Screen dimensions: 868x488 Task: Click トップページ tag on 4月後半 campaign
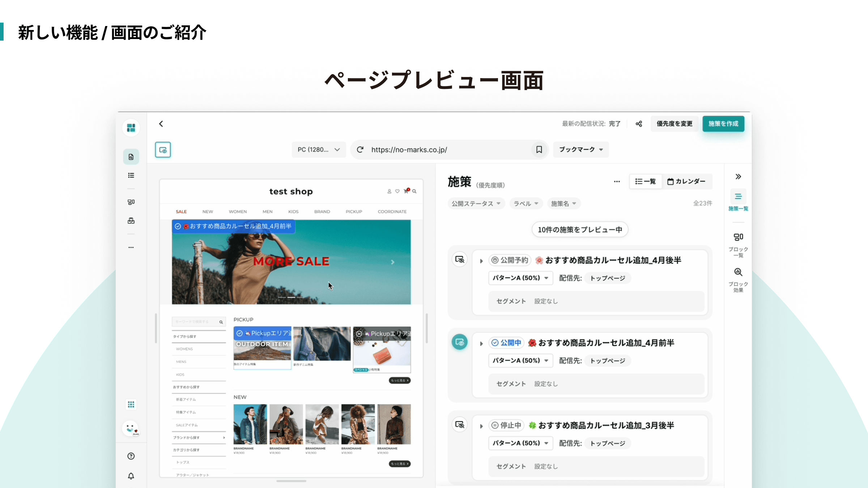(608, 278)
